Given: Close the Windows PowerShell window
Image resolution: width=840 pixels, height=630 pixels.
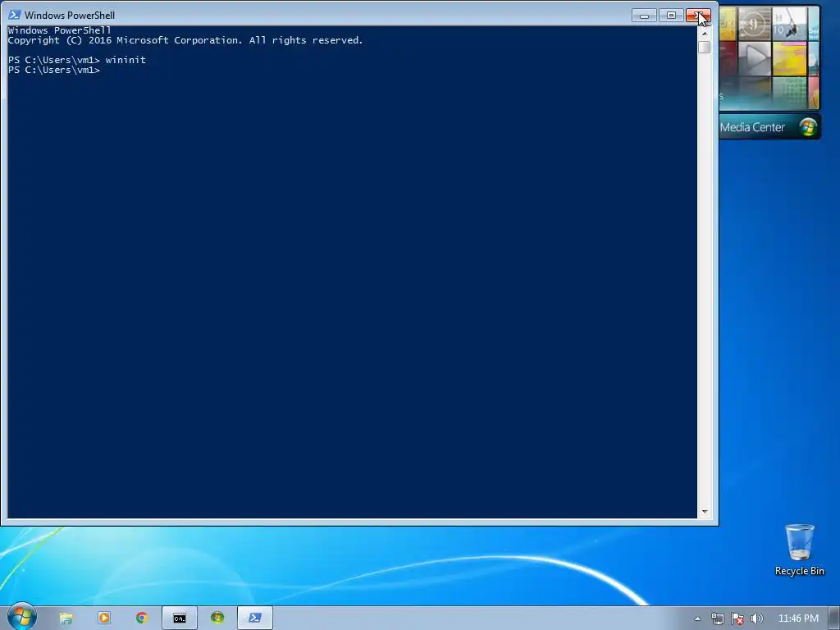Looking at the screenshot, I should click(698, 16).
